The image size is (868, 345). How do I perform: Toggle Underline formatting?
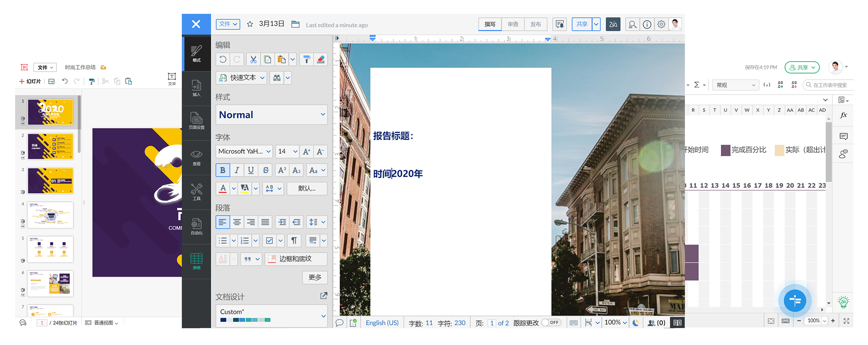tap(251, 170)
